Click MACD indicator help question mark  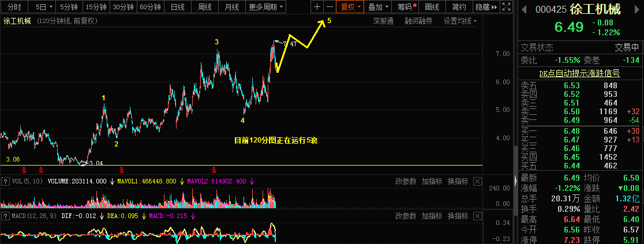pyautogui.click(x=5, y=216)
